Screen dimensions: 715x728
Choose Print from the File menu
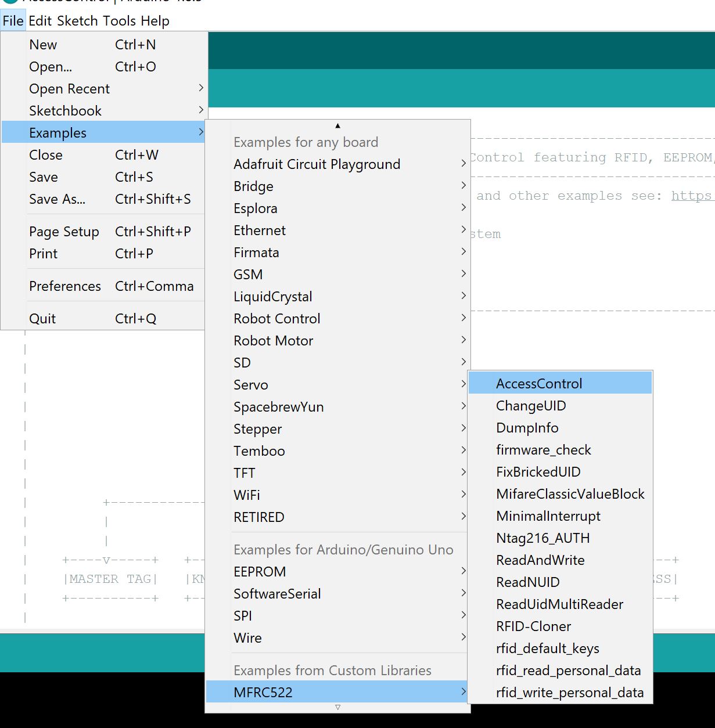[104, 254]
